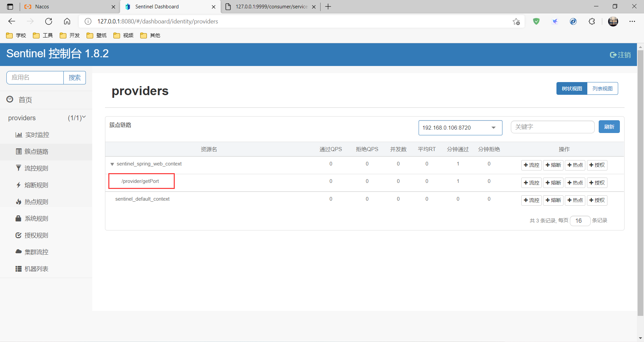Viewport: 644px width, 342px height.
Task: Focus the 应用名 search field
Action: click(x=35, y=78)
